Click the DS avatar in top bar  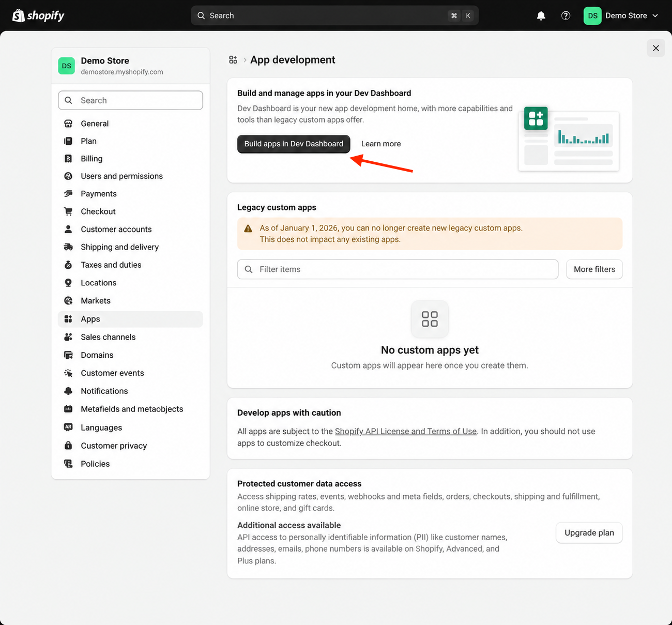(x=592, y=16)
